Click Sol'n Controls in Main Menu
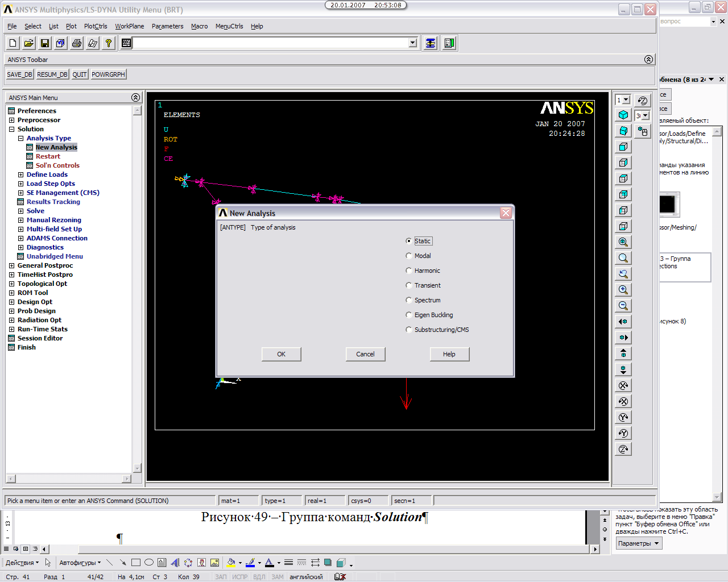The width and height of the screenshot is (728, 582). pos(57,165)
